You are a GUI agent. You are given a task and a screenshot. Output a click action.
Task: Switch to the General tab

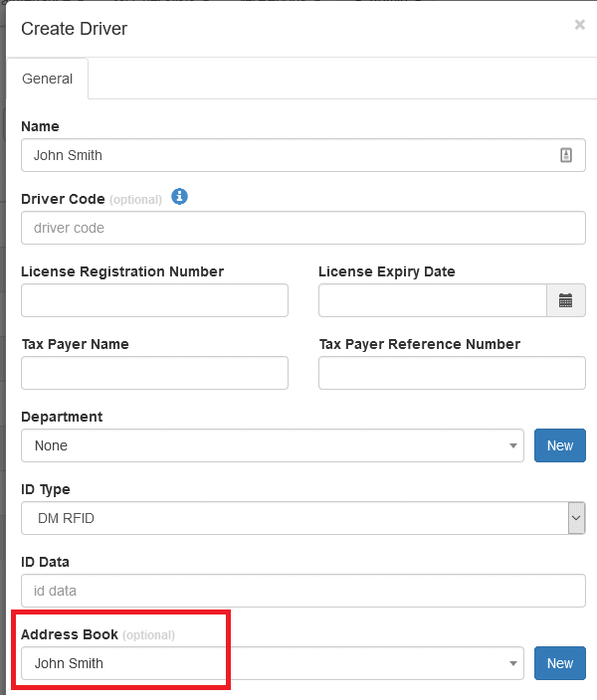tap(48, 79)
